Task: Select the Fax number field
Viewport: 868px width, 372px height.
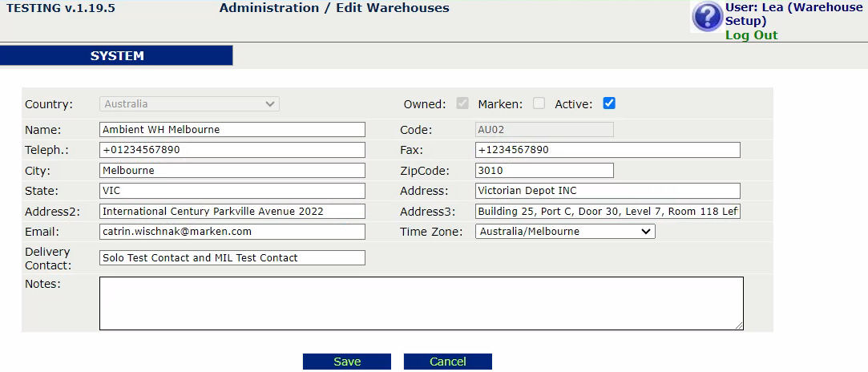Action: 608,150
